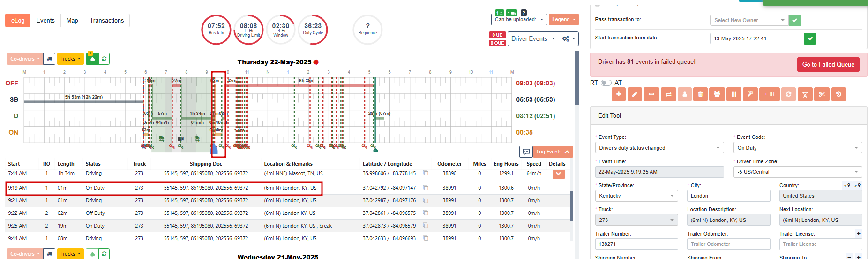Screen dimensions: 868x259
Task: Select the pencil edit event tool
Action: (635, 94)
